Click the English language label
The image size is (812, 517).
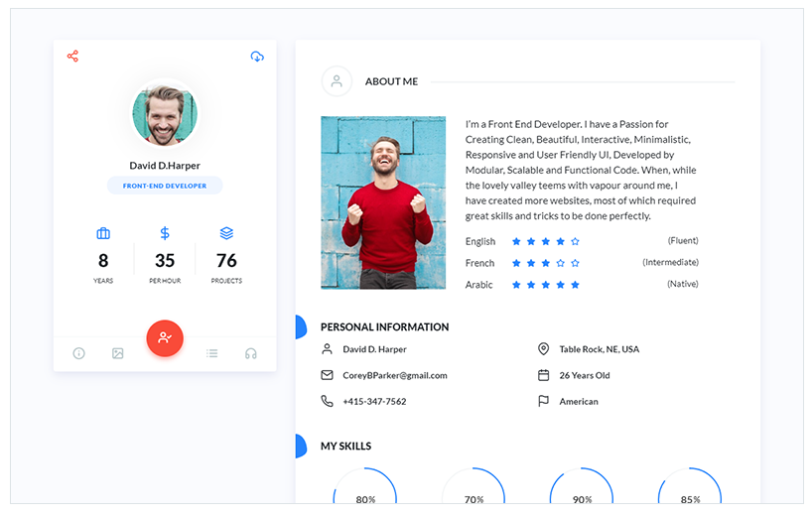tap(480, 242)
